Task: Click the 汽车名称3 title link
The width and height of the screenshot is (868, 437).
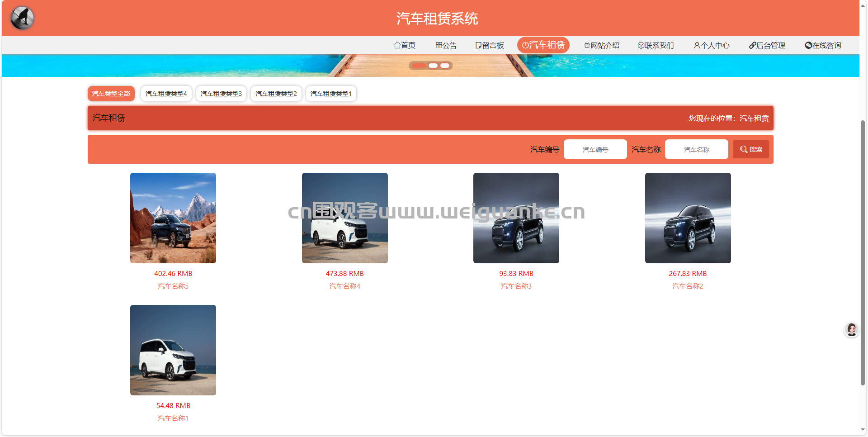Action: pos(516,286)
